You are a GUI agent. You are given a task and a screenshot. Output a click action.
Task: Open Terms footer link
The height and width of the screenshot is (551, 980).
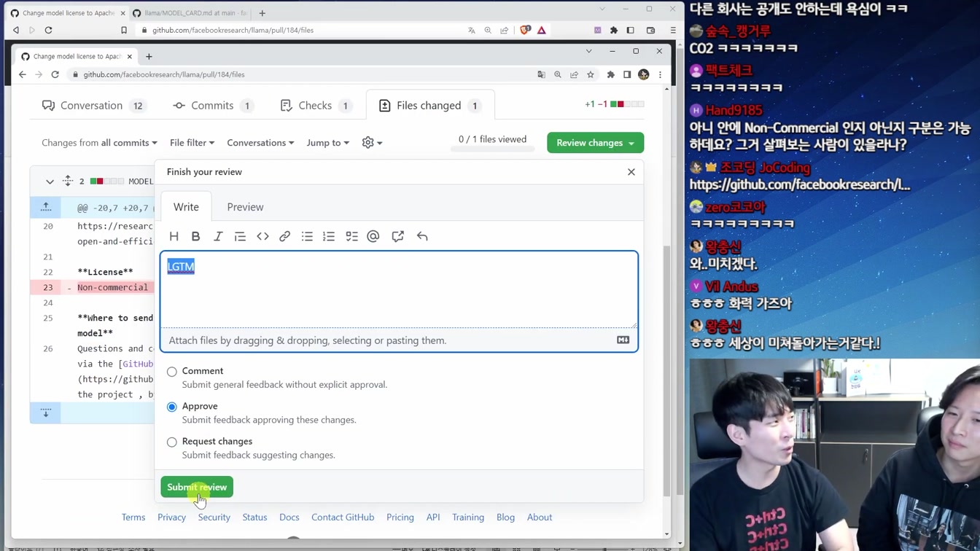coord(133,517)
